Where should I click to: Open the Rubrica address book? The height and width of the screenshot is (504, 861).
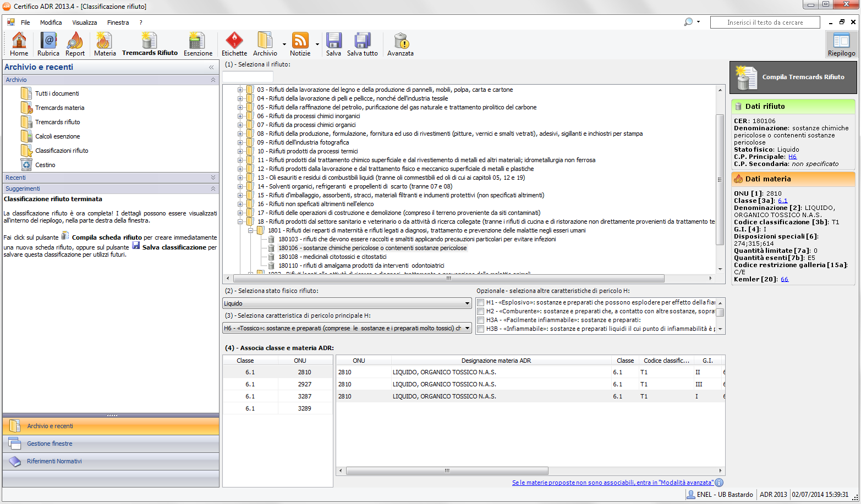48,44
